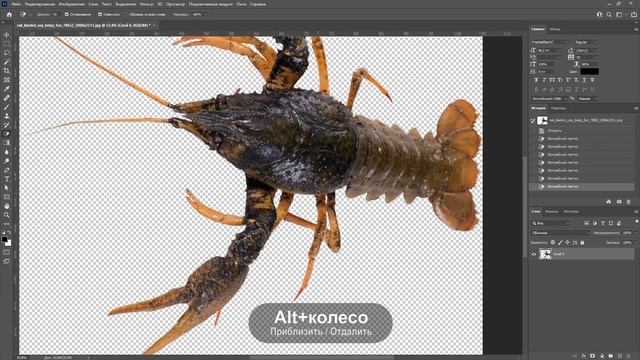The width and height of the screenshot is (640, 360).
Task: Select the Hand tool
Action: click(7, 206)
